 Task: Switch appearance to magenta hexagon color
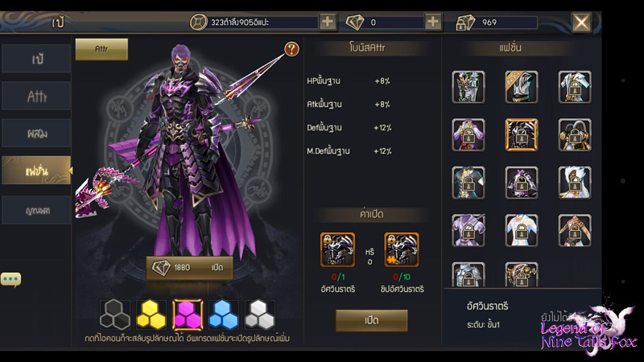point(188,315)
